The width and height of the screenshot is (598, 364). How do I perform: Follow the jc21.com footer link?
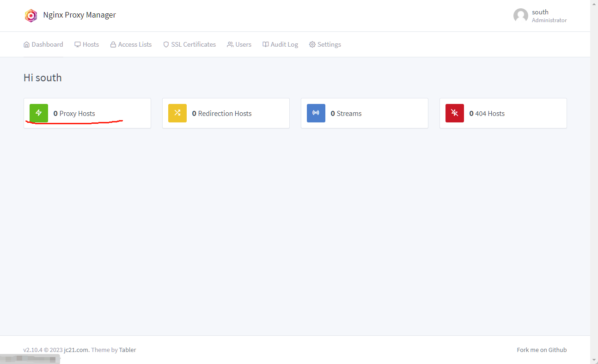point(76,350)
